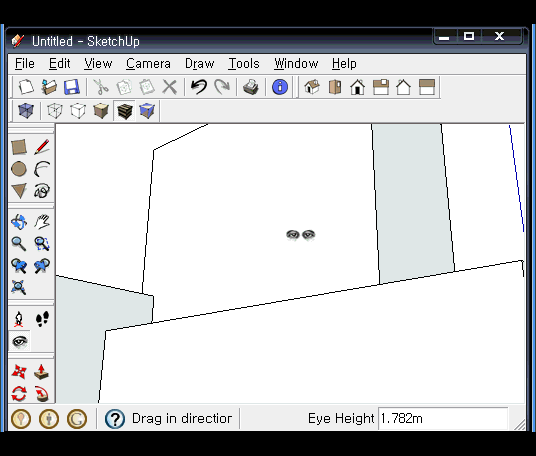Image resolution: width=536 pixels, height=456 pixels.
Task: Click the Paste clipboard icon
Action: [147, 87]
